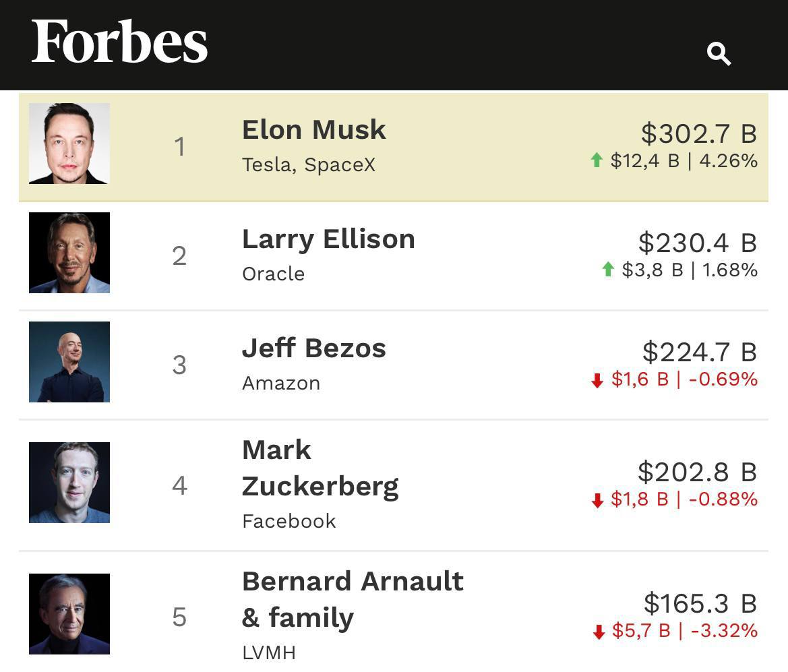Open Elon Musk's profile photo
The image size is (788, 672).
pyautogui.click(x=69, y=144)
